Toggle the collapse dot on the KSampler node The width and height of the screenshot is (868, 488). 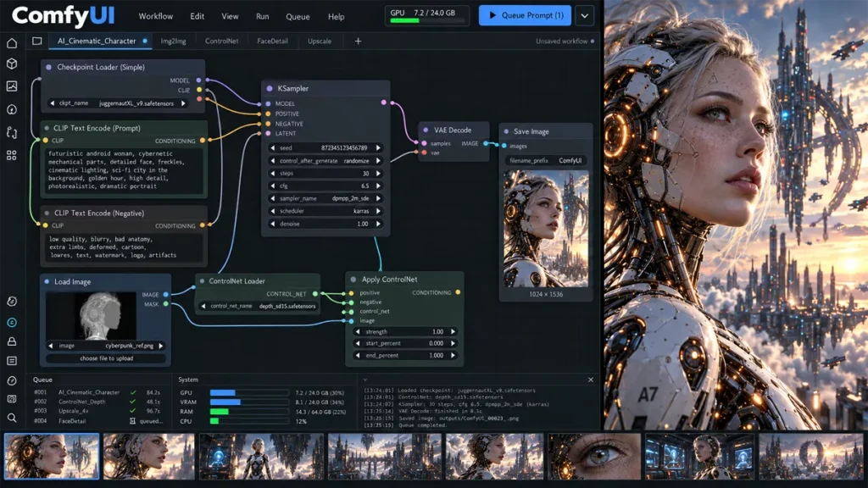270,88
